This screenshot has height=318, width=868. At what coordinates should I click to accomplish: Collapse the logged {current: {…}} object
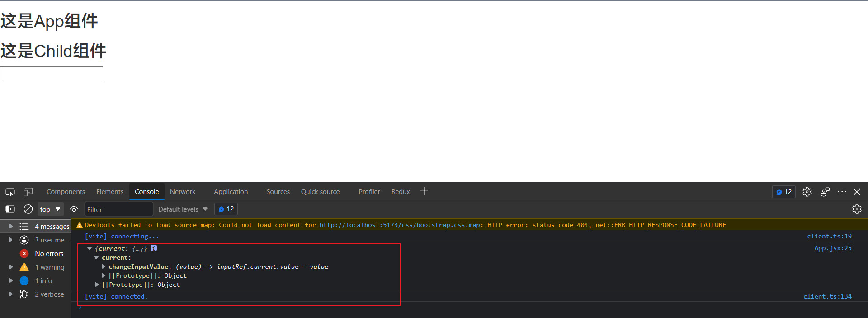pos(90,248)
